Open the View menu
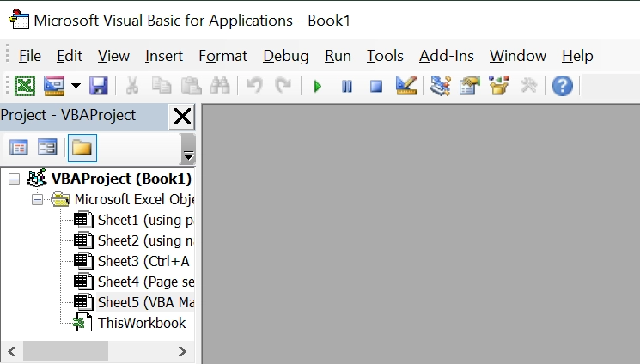This screenshot has width=640, height=364. click(113, 56)
